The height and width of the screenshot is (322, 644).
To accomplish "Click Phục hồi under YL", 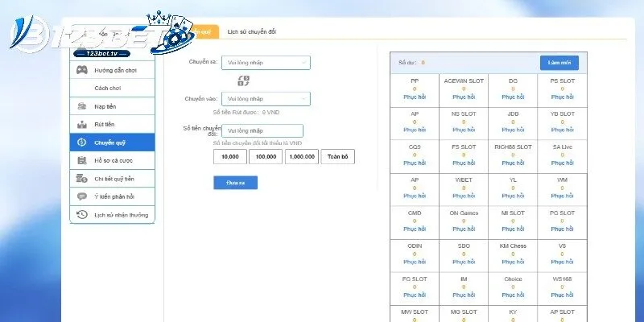I will click(513, 196).
